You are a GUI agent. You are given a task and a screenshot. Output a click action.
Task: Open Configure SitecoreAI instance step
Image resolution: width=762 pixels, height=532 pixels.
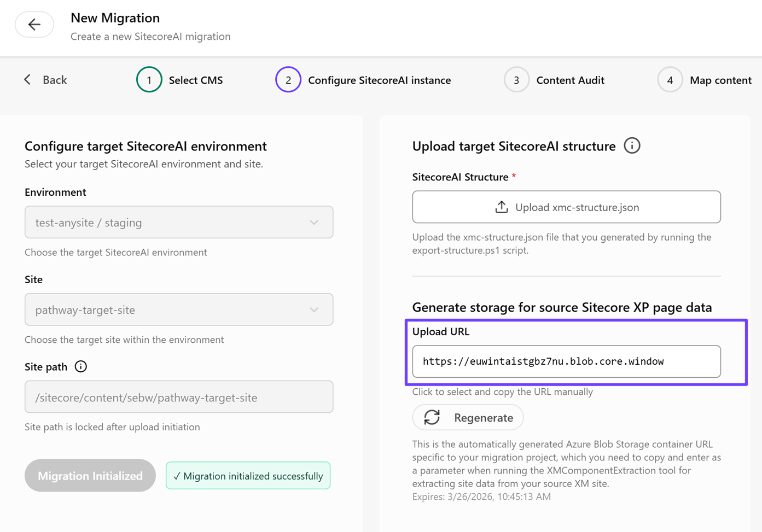click(x=380, y=80)
